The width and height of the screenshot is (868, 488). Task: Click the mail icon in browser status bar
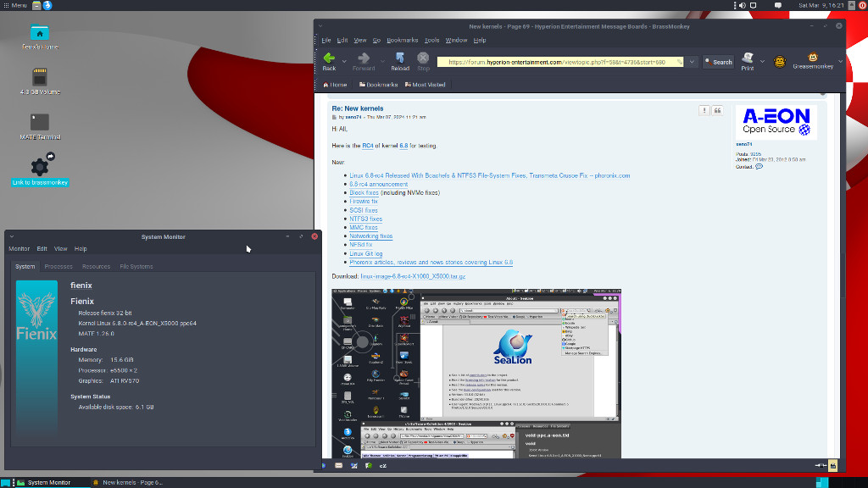339,466
